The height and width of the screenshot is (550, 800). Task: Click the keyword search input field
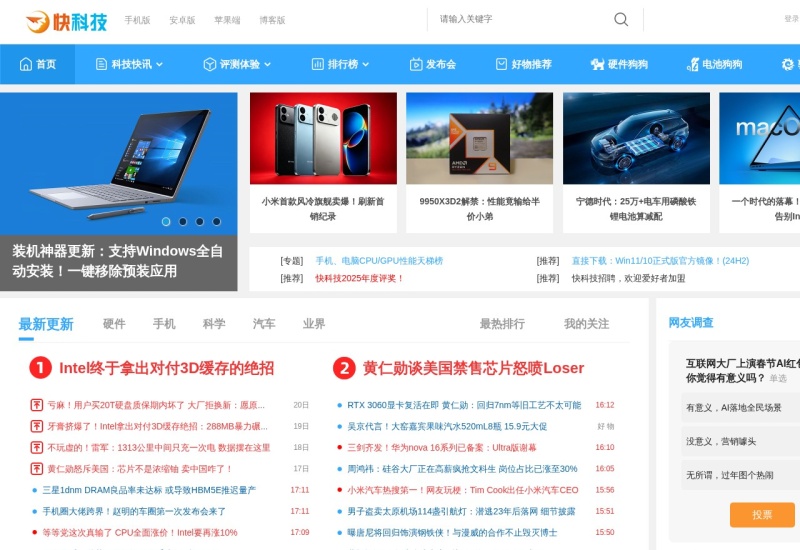pyautogui.click(x=520, y=19)
